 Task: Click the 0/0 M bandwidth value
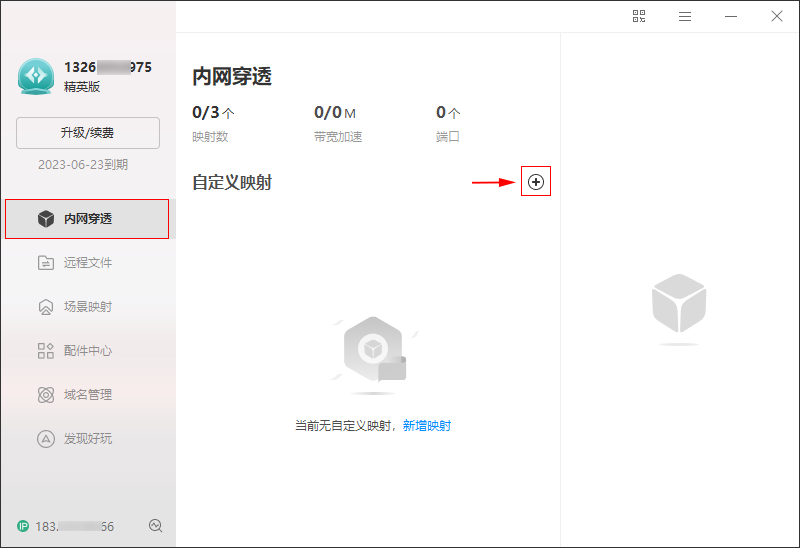335,112
